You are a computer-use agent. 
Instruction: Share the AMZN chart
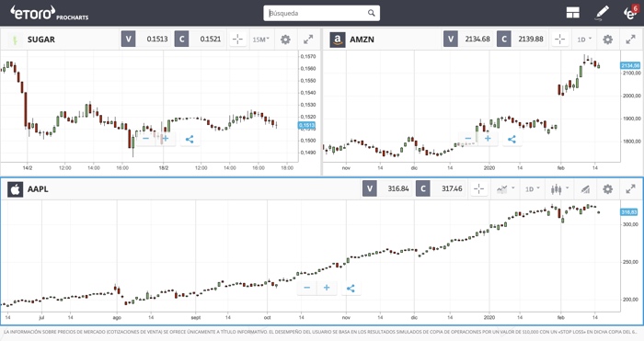(512, 139)
